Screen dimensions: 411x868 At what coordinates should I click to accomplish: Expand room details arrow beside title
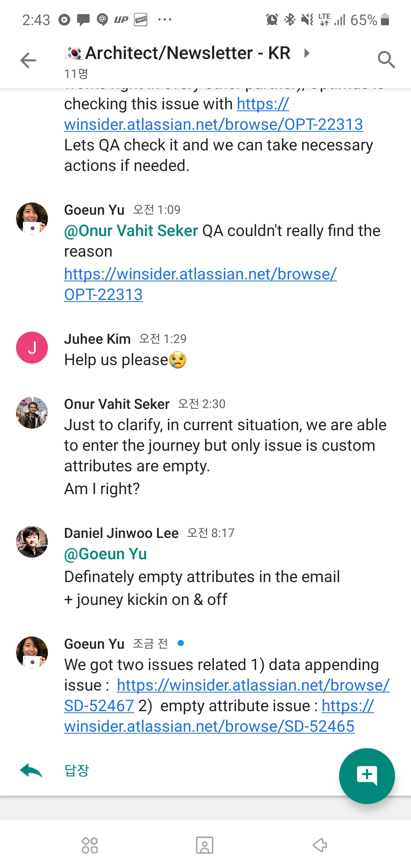click(307, 53)
